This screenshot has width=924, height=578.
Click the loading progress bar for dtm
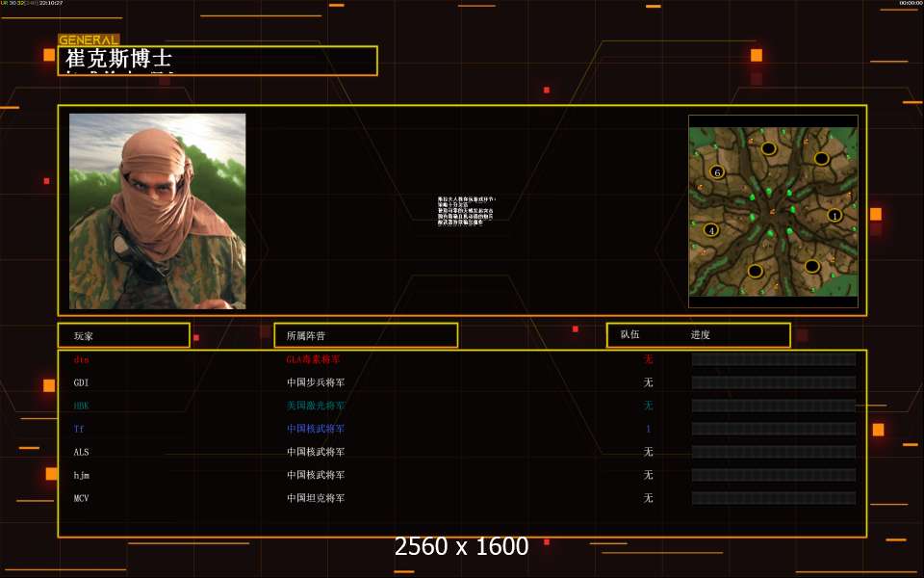click(774, 359)
